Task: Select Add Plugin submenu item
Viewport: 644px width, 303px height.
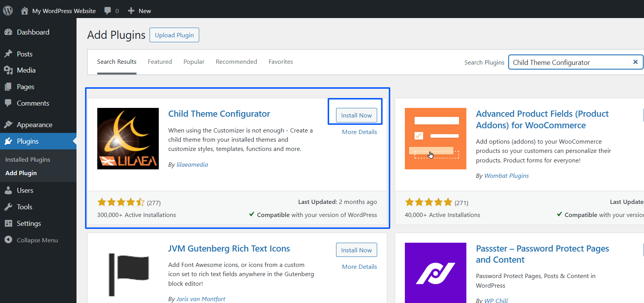Action: tap(21, 173)
